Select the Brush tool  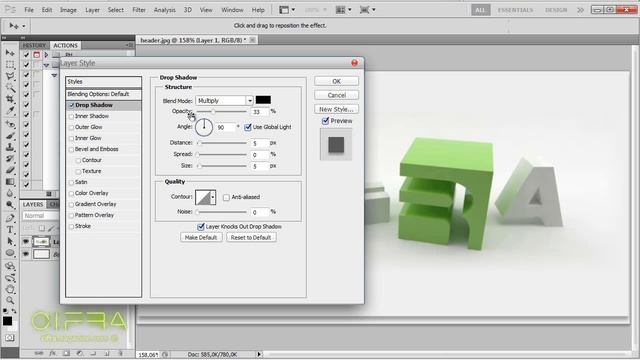10,136
